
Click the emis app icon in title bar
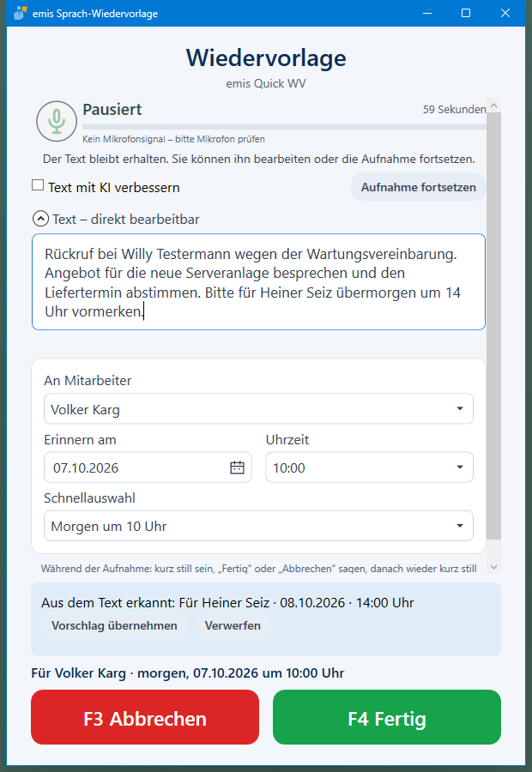[x=21, y=13]
